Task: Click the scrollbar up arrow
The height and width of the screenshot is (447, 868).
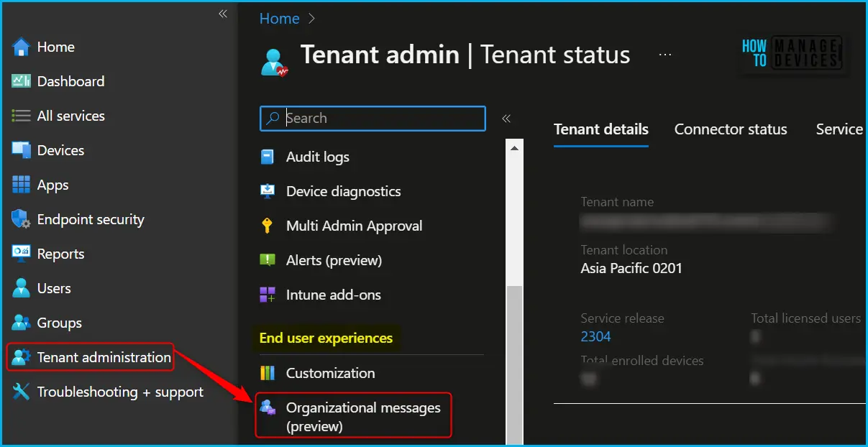Action: click(514, 149)
